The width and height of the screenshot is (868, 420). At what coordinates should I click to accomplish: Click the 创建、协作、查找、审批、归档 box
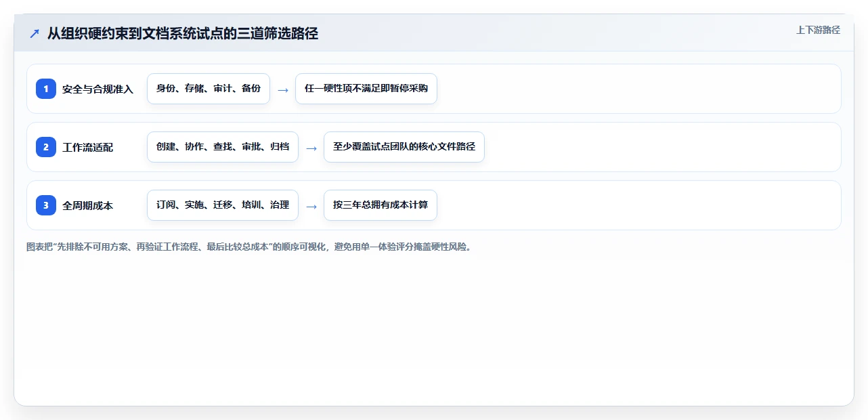(x=223, y=147)
